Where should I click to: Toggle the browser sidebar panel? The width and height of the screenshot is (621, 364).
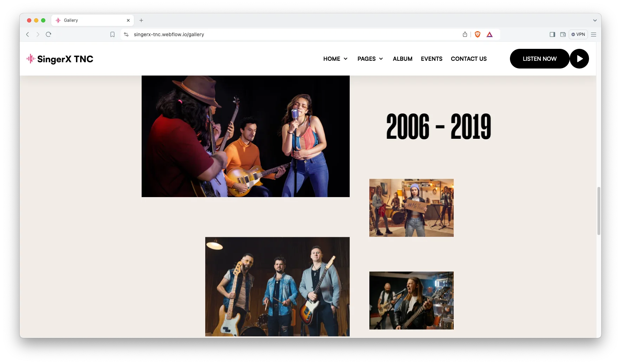pos(552,34)
